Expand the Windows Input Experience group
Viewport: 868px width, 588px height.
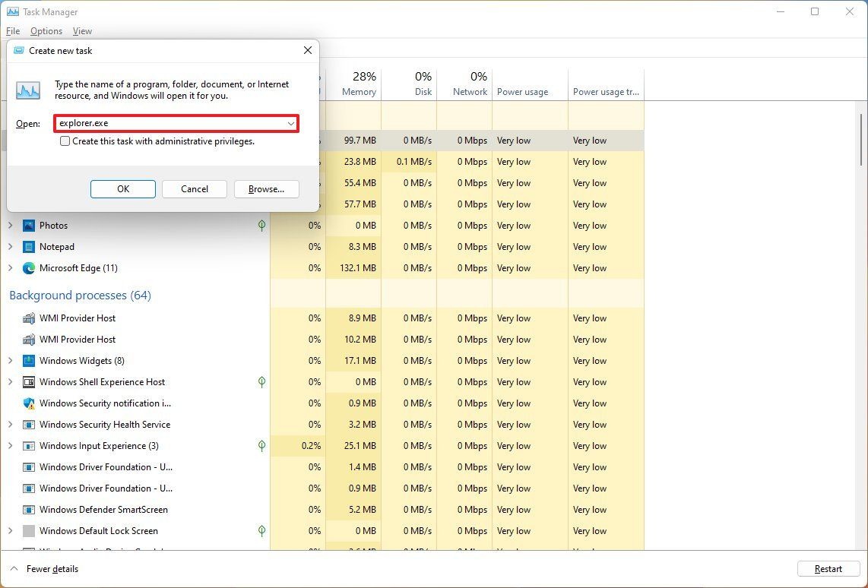coord(9,445)
